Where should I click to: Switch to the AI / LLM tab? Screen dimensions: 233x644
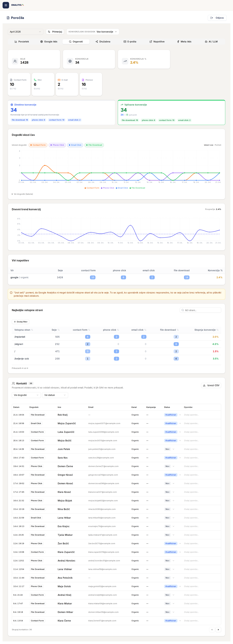(211, 42)
